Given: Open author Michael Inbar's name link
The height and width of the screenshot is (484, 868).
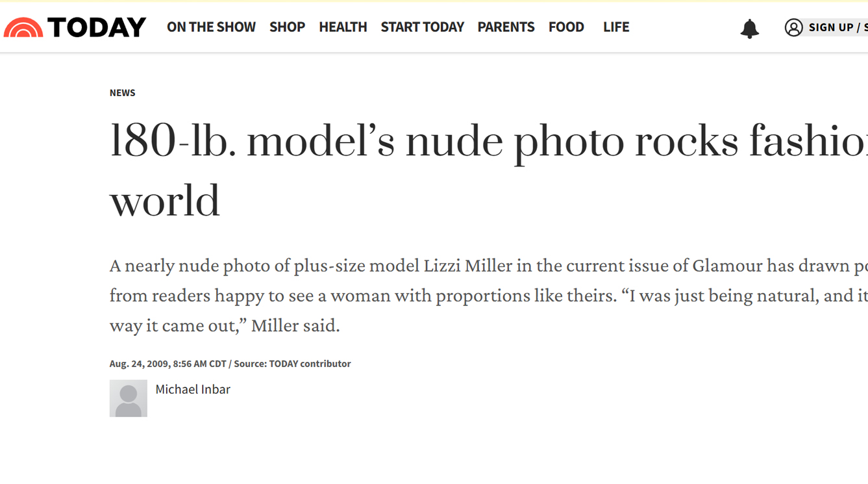Looking at the screenshot, I should click(193, 389).
